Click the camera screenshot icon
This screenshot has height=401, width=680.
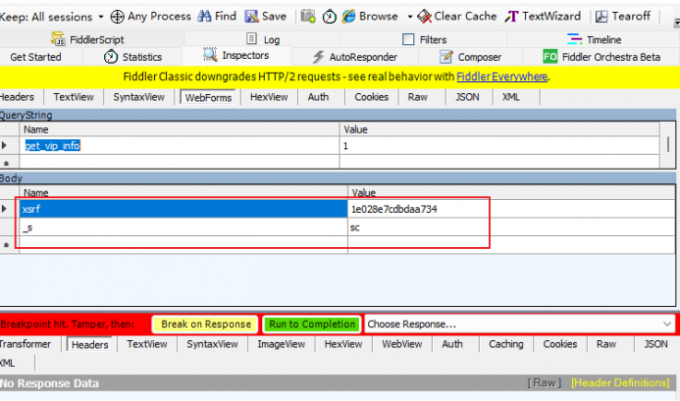[308, 16]
